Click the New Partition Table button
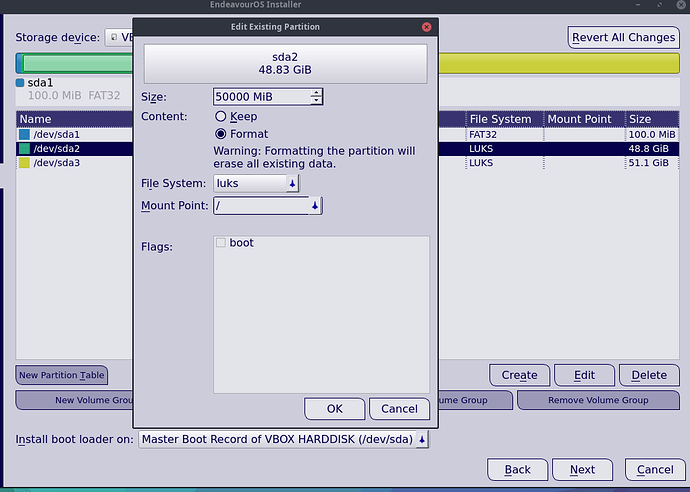690x492 pixels. [62, 375]
